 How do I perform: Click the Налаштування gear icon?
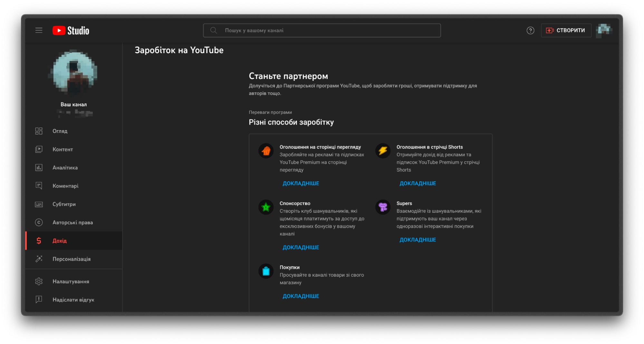coord(39,282)
